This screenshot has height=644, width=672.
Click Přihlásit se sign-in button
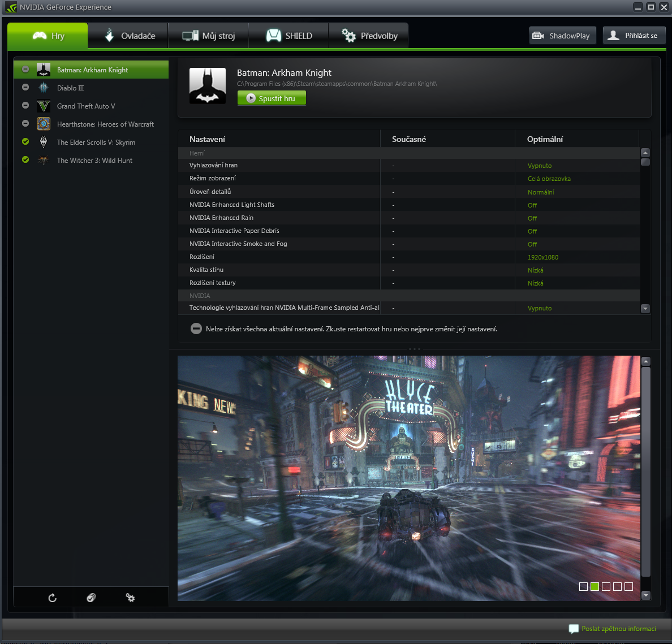pos(634,36)
